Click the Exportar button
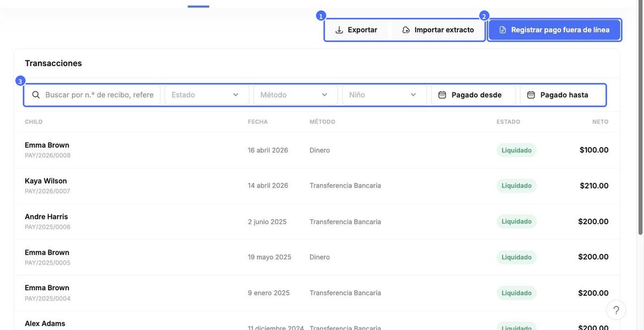This screenshot has width=644, height=330. (x=356, y=30)
